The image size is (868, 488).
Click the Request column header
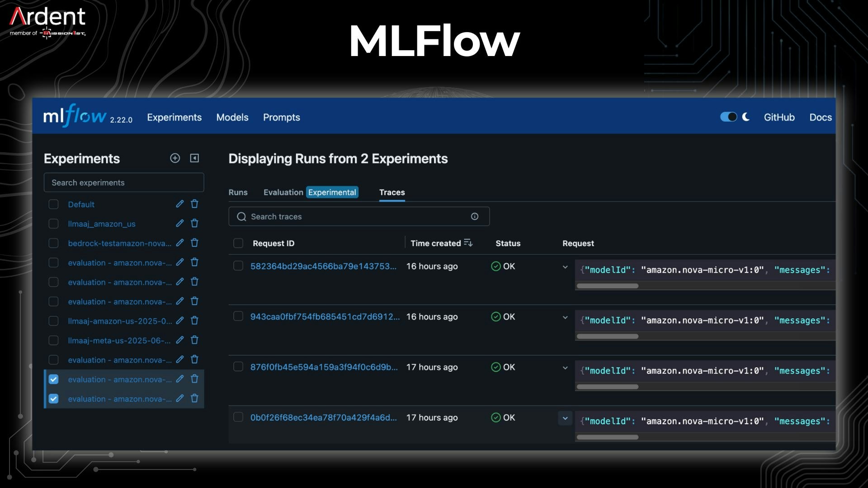click(578, 243)
